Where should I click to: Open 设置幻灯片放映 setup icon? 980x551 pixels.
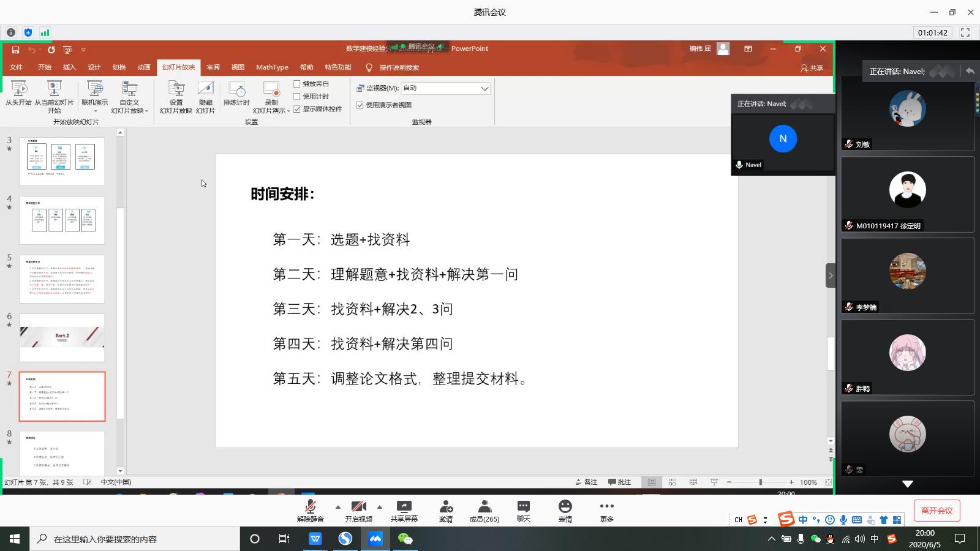tap(176, 90)
